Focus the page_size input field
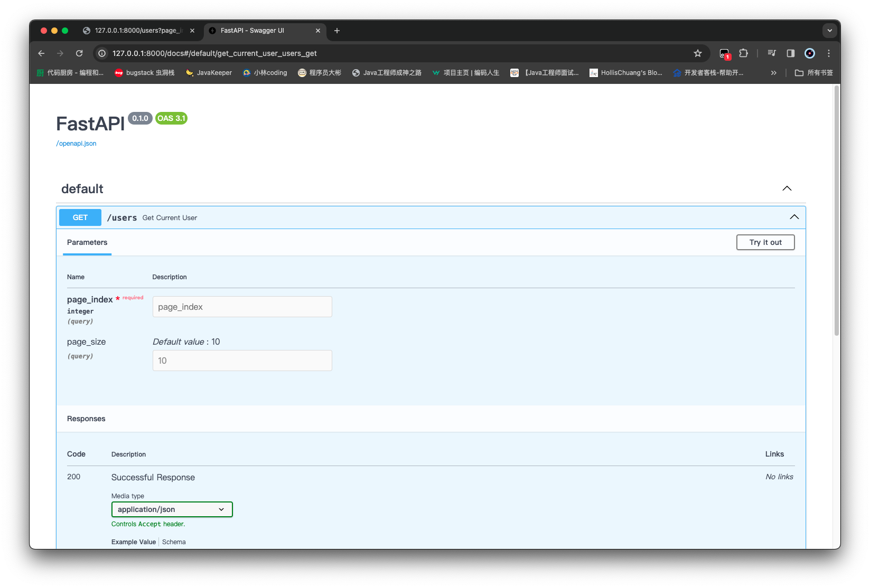 (242, 361)
